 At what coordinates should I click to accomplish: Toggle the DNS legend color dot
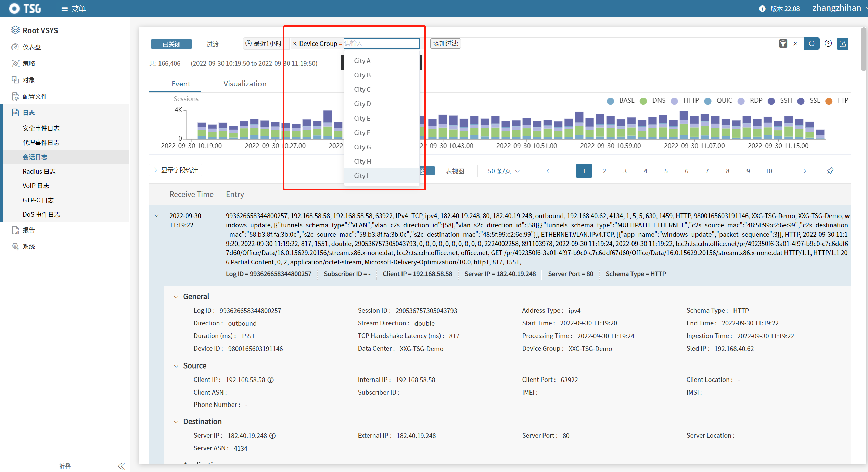(643, 101)
